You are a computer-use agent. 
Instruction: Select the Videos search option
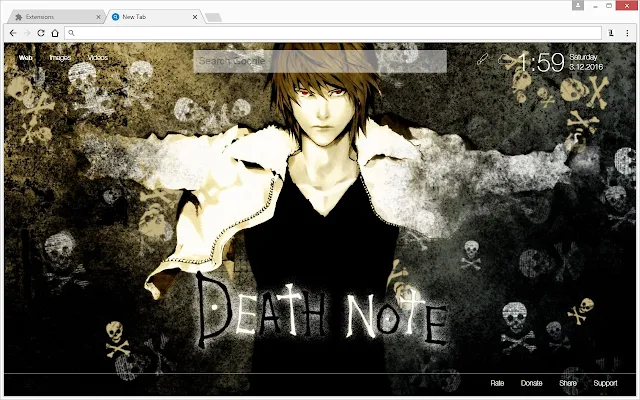98,58
